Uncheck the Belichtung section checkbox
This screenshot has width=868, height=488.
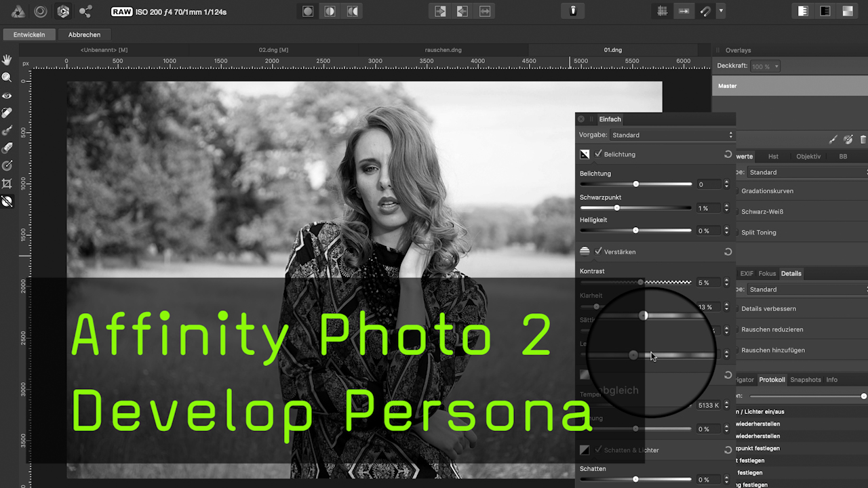(598, 154)
